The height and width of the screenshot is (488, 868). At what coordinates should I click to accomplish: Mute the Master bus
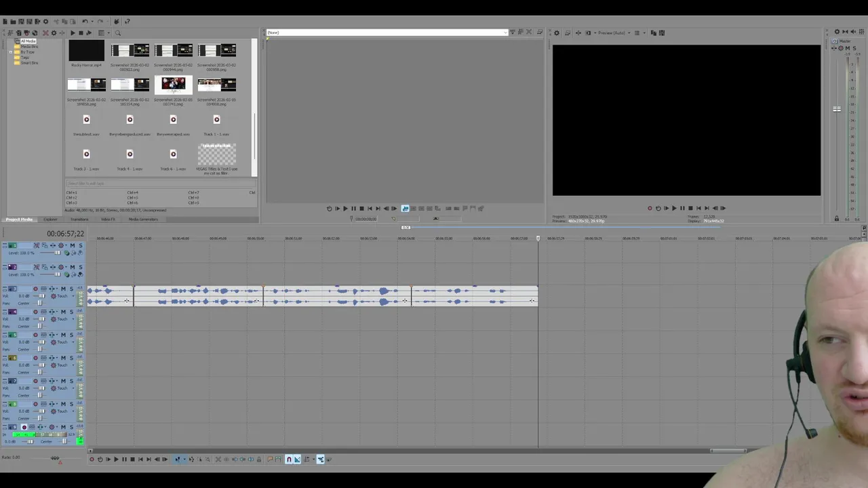coord(847,48)
